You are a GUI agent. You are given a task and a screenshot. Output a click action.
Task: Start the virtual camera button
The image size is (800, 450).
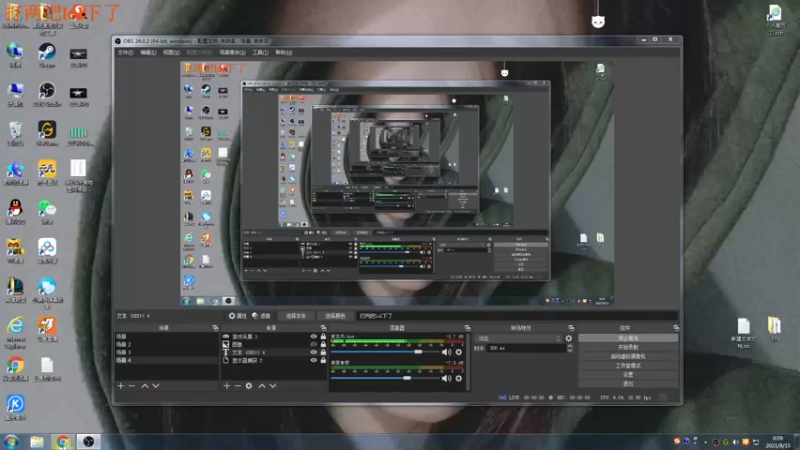click(x=628, y=357)
